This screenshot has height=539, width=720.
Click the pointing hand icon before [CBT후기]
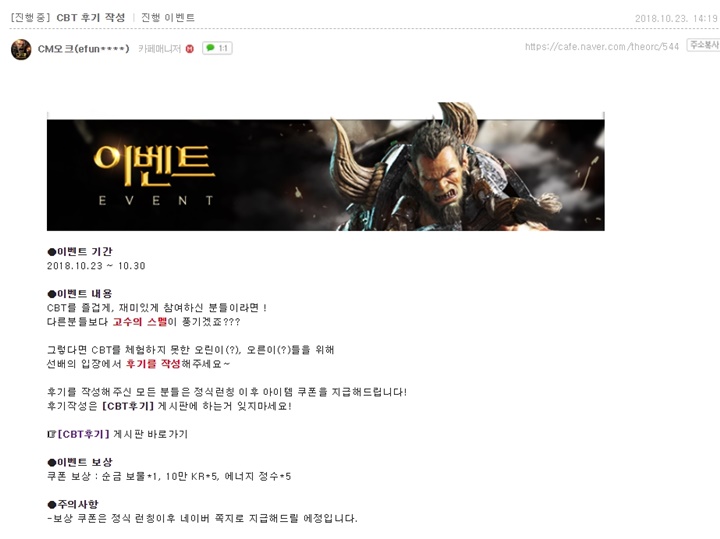[51, 434]
